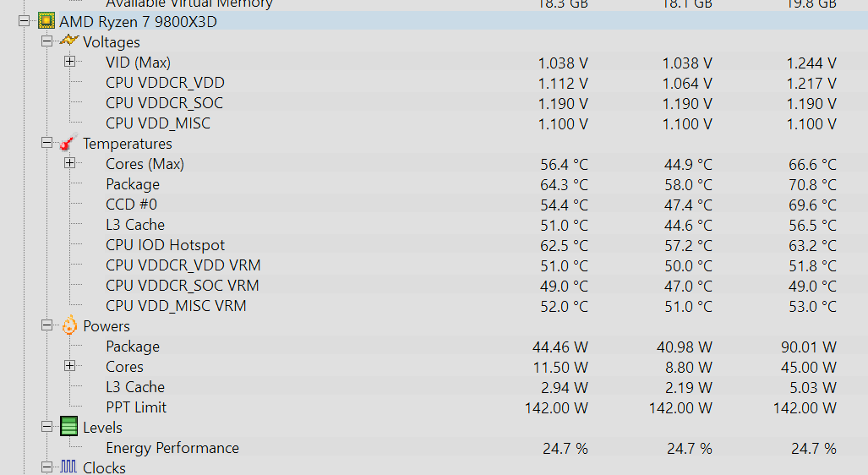
Task: Click the 5.03 W L3 Cache maximum
Action: 813,388
